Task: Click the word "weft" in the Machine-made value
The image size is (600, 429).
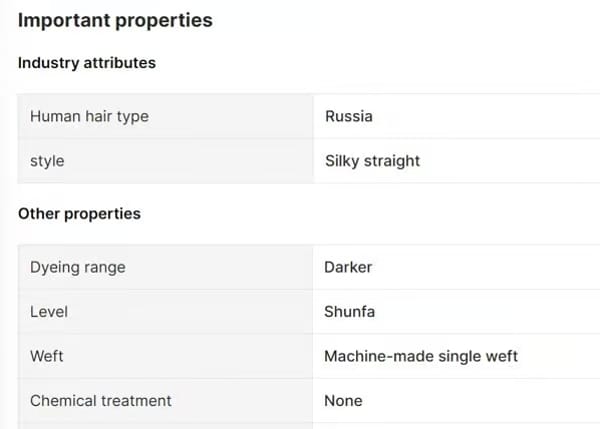Action: pos(501,356)
